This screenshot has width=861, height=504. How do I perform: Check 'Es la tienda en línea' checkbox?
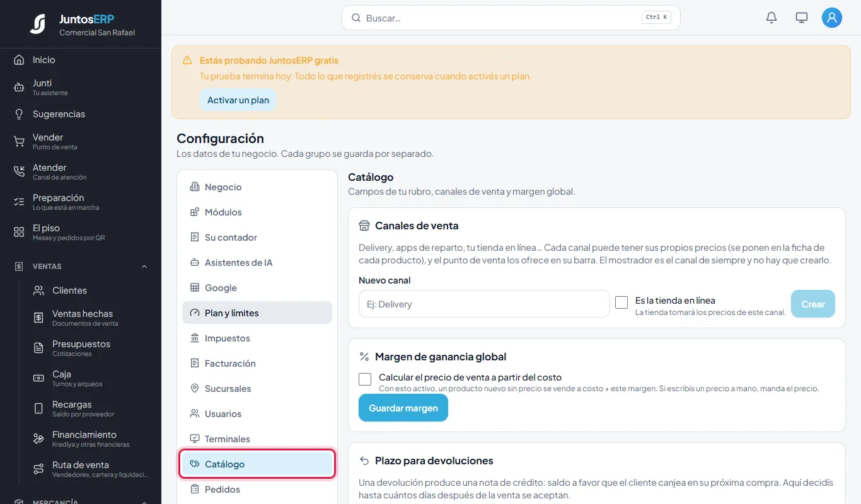click(621, 302)
